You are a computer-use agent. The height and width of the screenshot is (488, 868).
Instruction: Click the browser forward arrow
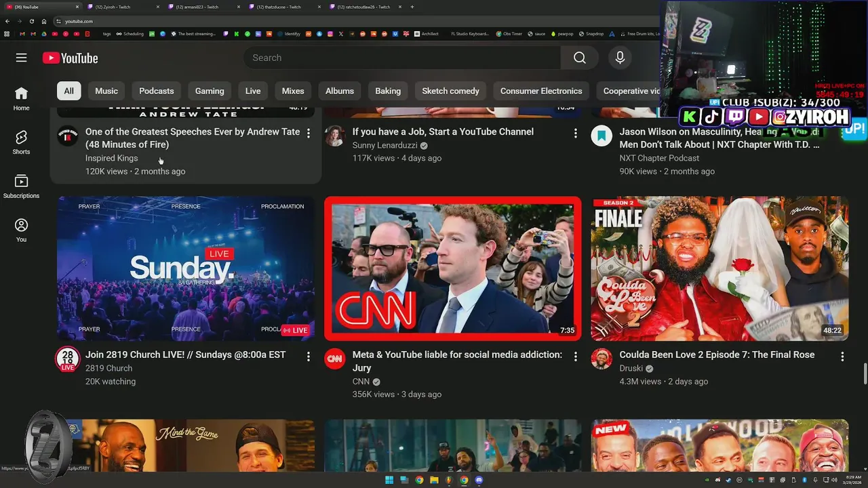(x=19, y=21)
